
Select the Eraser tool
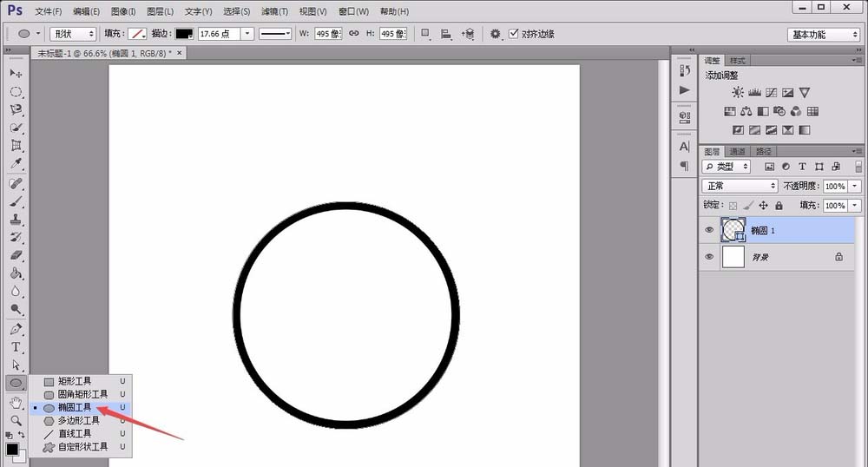[16, 255]
